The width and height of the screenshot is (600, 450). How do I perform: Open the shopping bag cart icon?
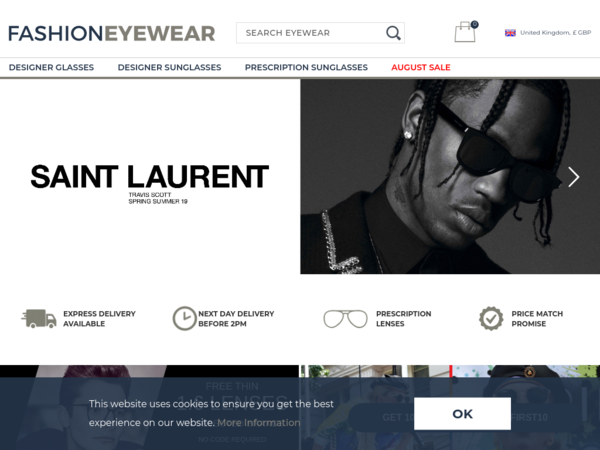coord(465,32)
